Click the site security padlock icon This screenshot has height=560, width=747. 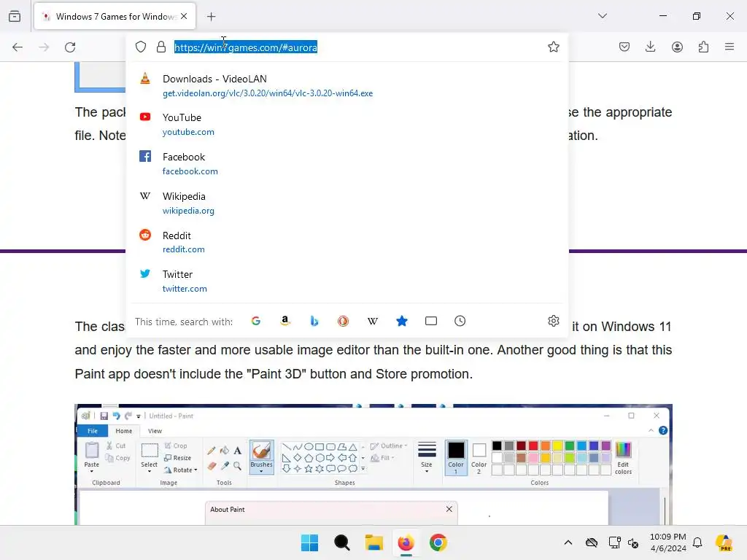point(161,47)
